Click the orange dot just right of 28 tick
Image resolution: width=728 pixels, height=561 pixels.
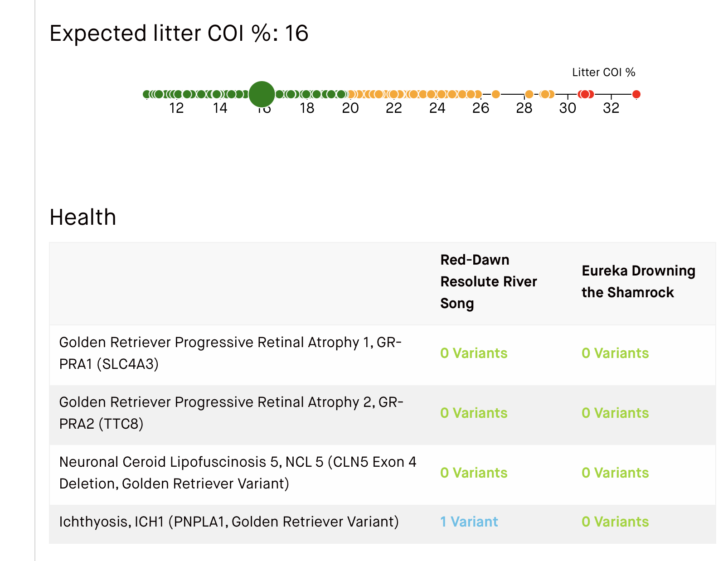click(x=529, y=94)
